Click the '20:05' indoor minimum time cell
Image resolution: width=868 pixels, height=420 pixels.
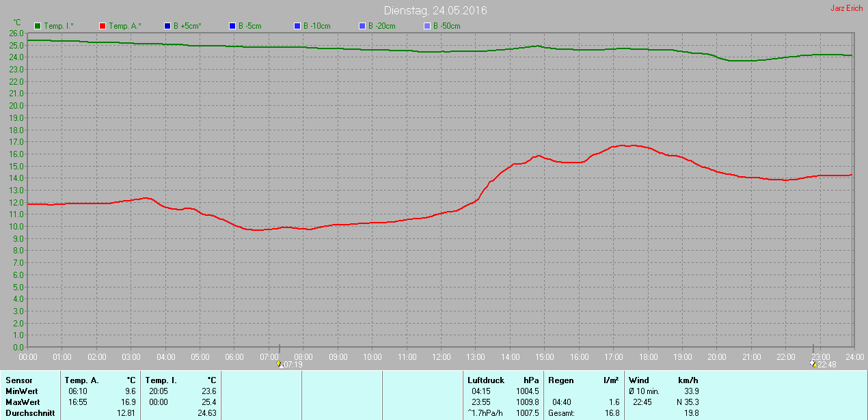point(159,391)
